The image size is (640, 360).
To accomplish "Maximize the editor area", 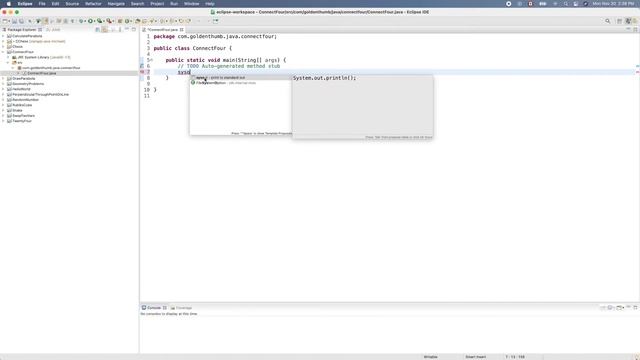I will point(635,29).
